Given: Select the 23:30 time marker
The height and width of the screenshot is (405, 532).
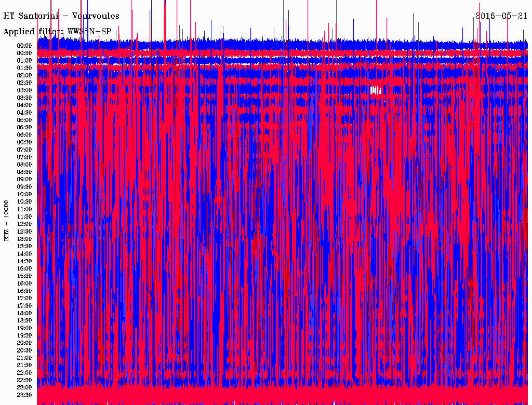Looking at the screenshot, I should [x=24, y=395].
